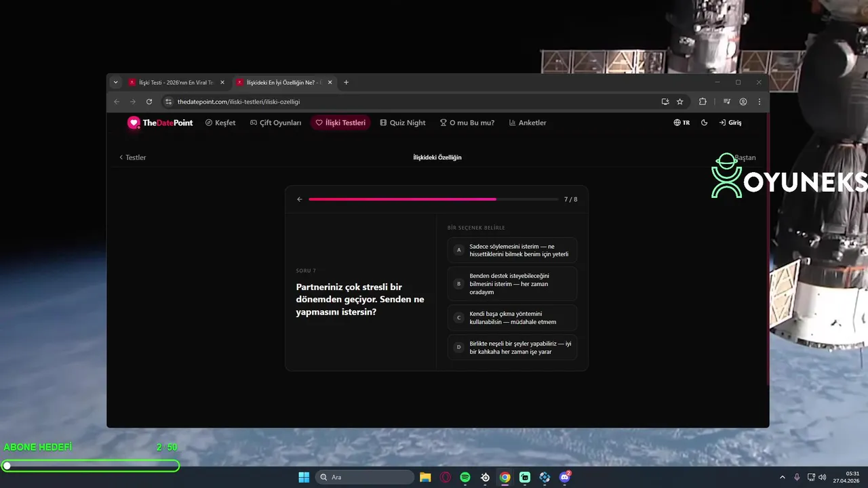The image size is (868, 488).
Task: Open Chrome three-dot menu
Action: click(x=759, y=102)
